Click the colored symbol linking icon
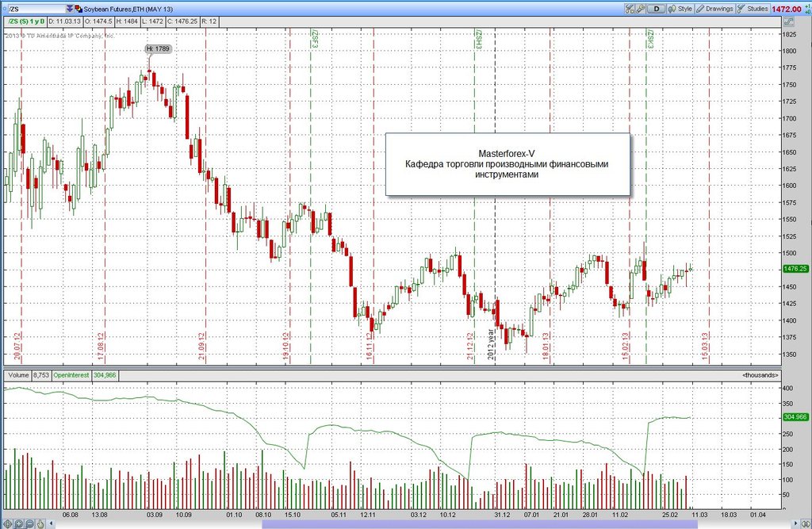Screen dimensions: 812x529 tap(79, 9)
